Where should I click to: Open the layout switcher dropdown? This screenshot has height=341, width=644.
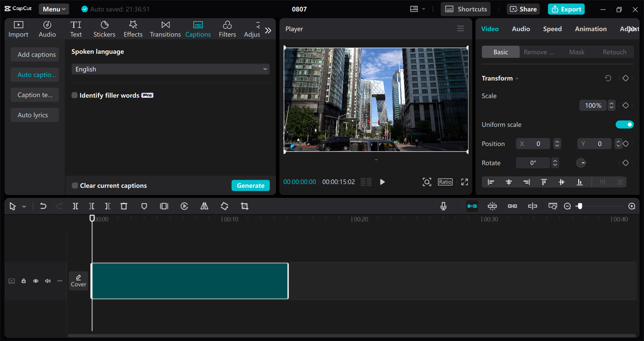(418, 9)
